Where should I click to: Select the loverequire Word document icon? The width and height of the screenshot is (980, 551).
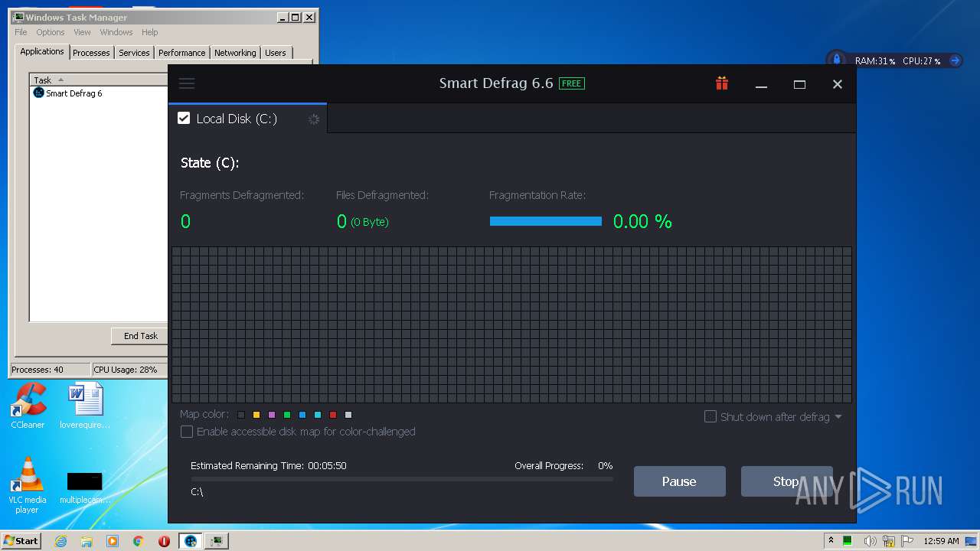click(85, 406)
